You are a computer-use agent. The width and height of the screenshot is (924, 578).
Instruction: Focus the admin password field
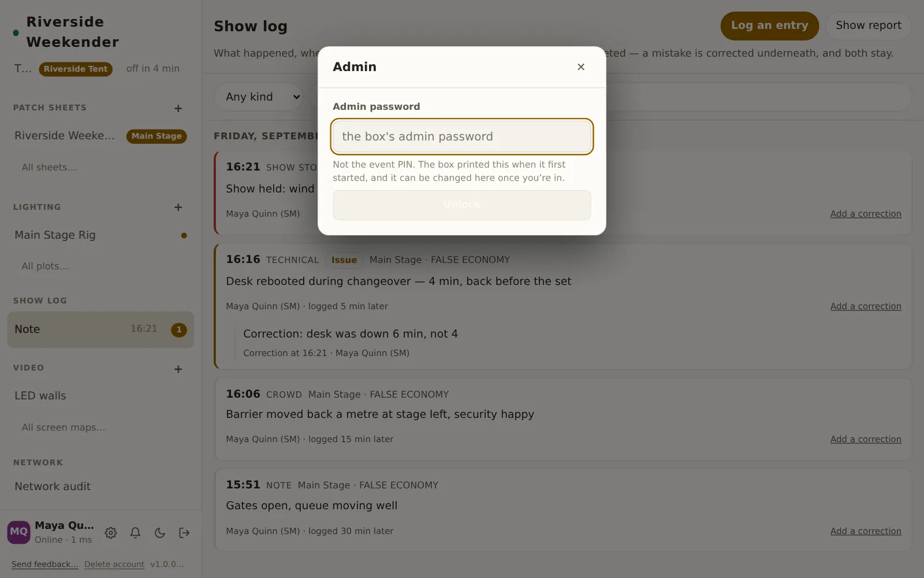tap(462, 136)
